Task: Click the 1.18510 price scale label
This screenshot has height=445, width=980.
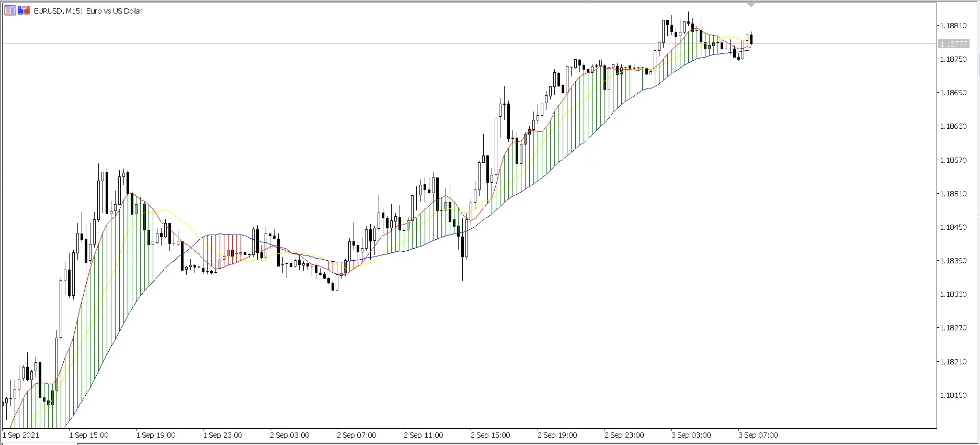Action: 953,194
